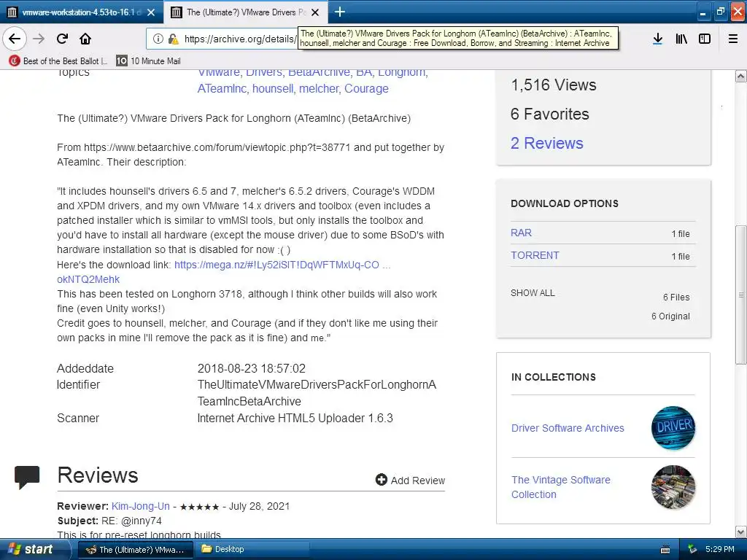Open the Driver Software Archives collection
The image size is (747, 560).
(x=568, y=428)
